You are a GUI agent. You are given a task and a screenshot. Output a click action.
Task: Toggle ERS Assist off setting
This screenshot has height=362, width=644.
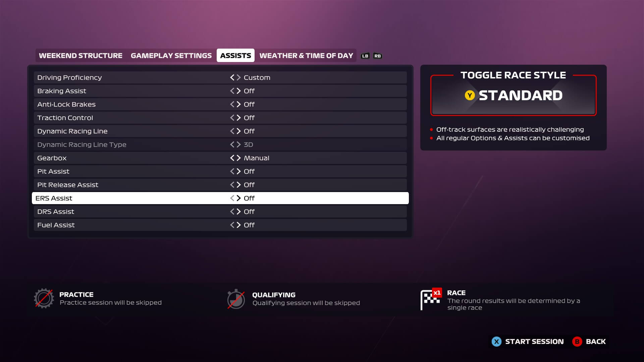tap(235, 198)
